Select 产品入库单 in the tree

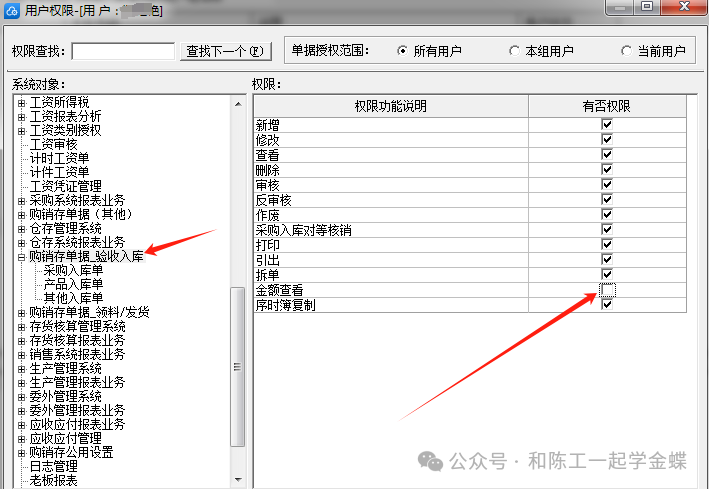pos(73,284)
